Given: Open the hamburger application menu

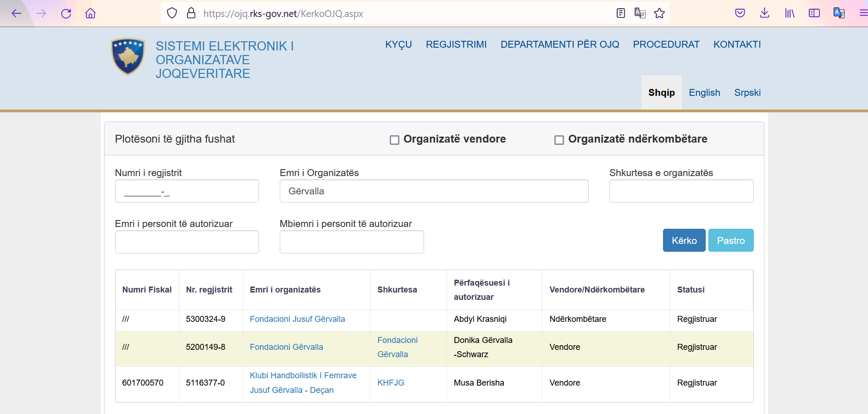Looking at the screenshot, I should pyautogui.click(x=863, y=13).
